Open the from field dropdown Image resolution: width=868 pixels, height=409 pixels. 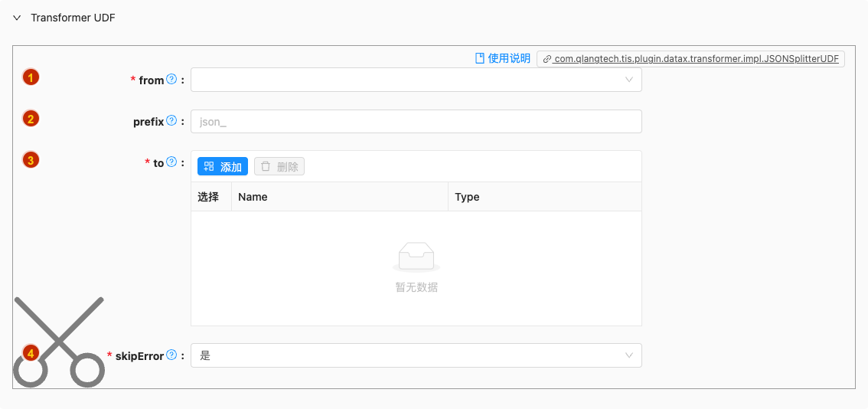416,80
